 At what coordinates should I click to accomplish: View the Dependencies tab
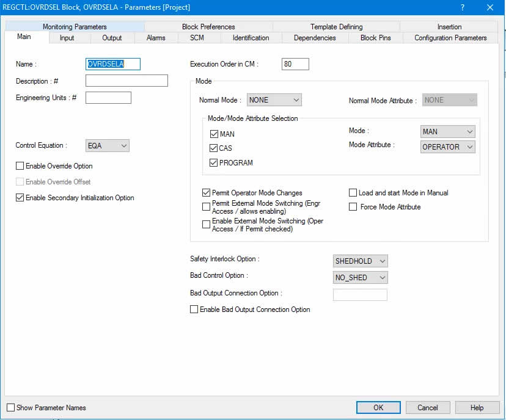[x=315, y=38]
